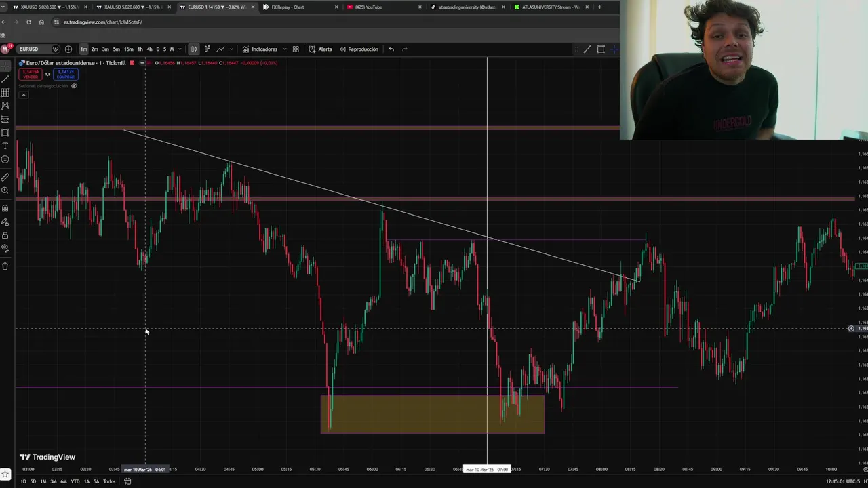Select the rectangle shapes tool
This screenshot has width=868, height=488.
(5, 132)
